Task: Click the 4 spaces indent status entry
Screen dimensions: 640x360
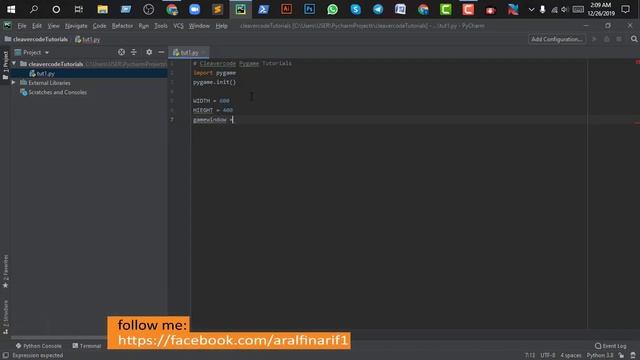Action: click(x=571, y=355)
